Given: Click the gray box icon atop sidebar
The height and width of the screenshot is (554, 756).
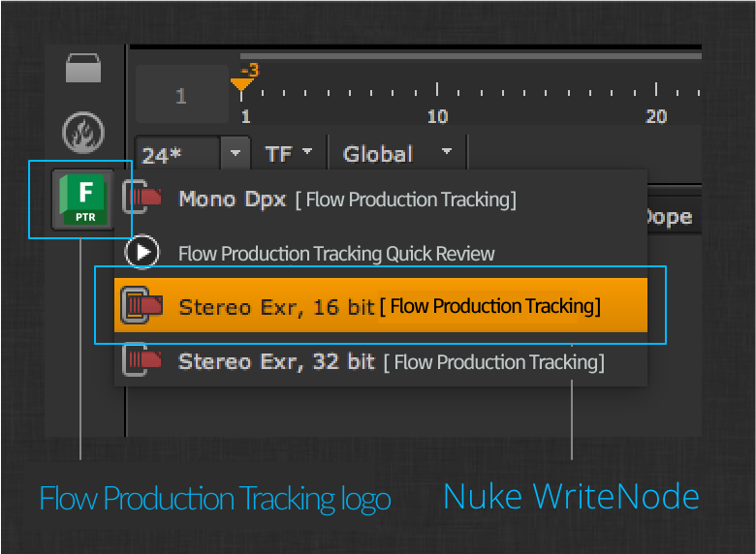Looking at the screenshot, I should point(83,68).
